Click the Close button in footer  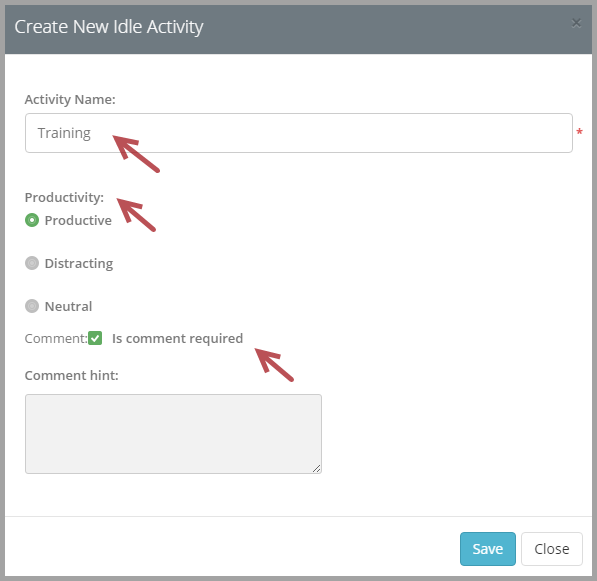(x=552, y=549)
